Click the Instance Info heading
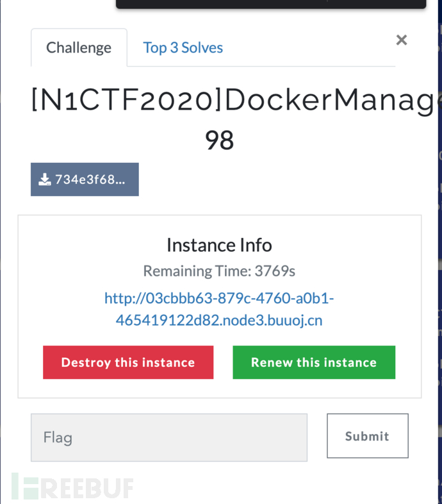The width and height of the screenshot is (442, 504). point(219,245)
